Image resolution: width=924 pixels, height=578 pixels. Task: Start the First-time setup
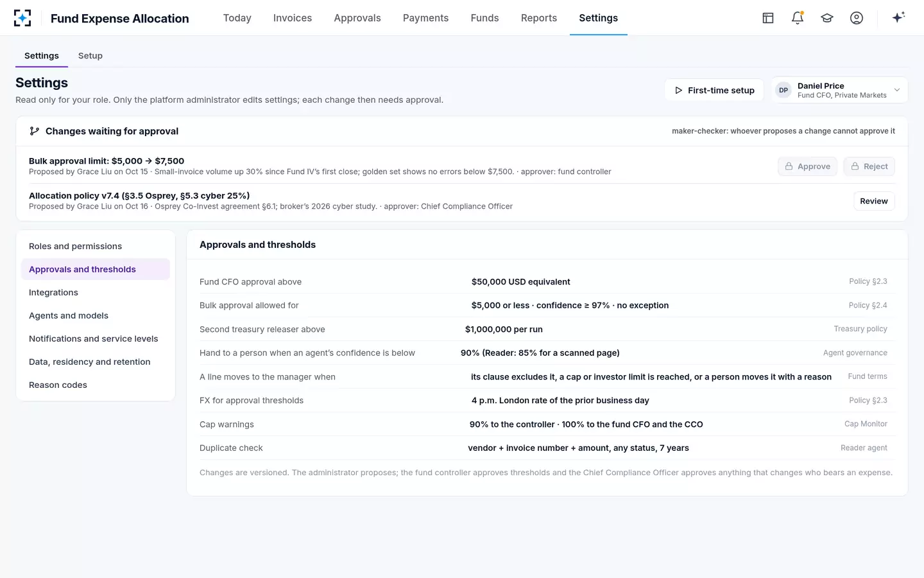coord(714,91)
